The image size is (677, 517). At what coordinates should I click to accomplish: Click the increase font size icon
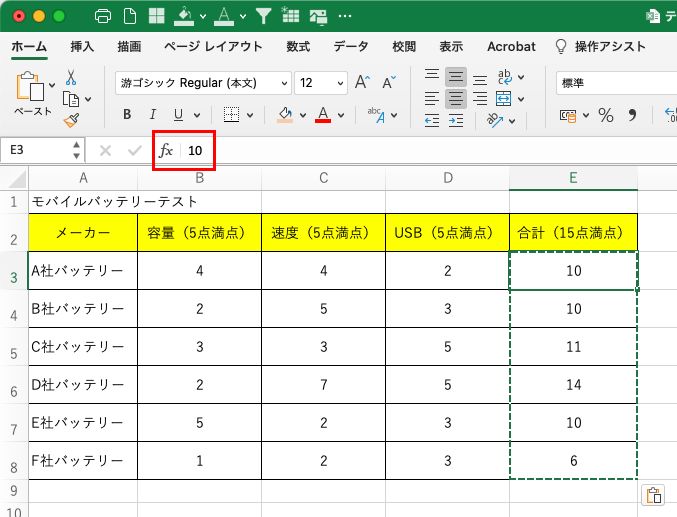pyautogui.click(x=362, y=83)
